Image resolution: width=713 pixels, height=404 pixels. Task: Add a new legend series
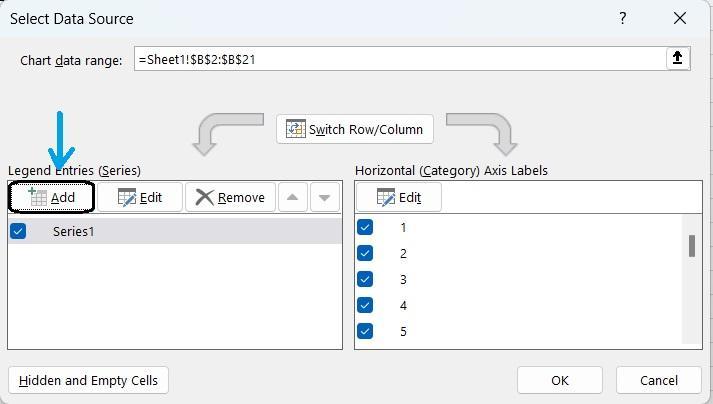tap(52, 197)
